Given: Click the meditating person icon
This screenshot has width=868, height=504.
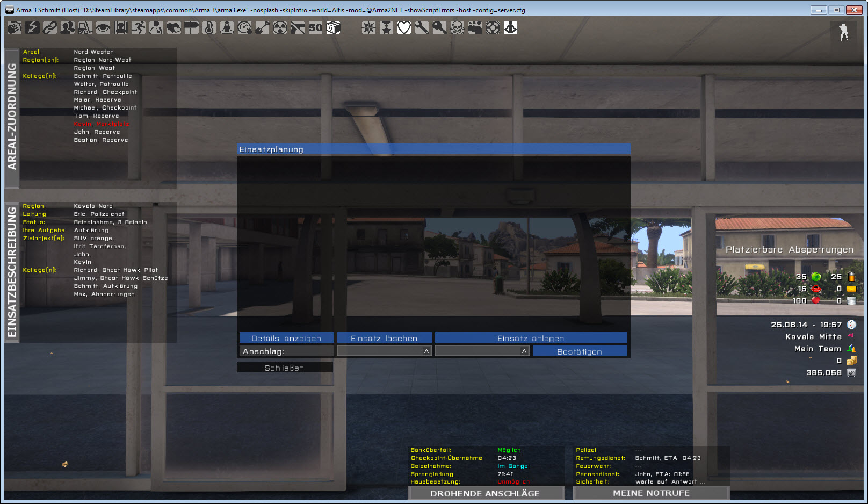Looking at the screenshot, I should point(511,27).
